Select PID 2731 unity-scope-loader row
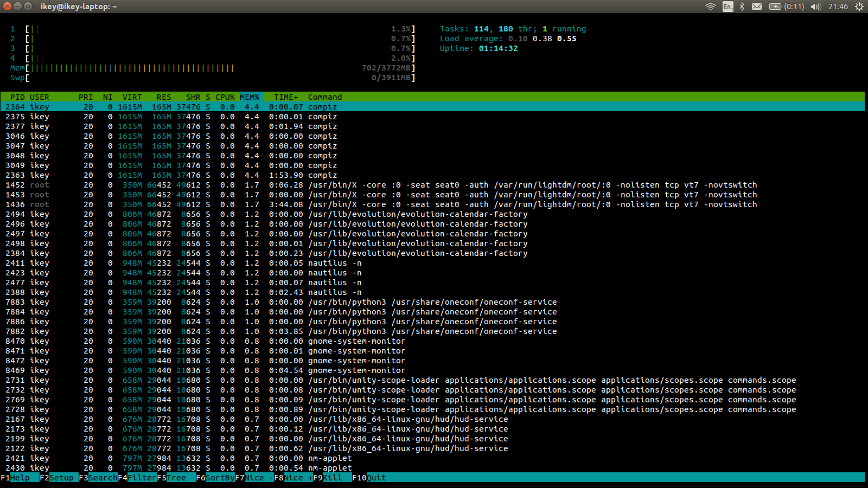 pos(432,380)
